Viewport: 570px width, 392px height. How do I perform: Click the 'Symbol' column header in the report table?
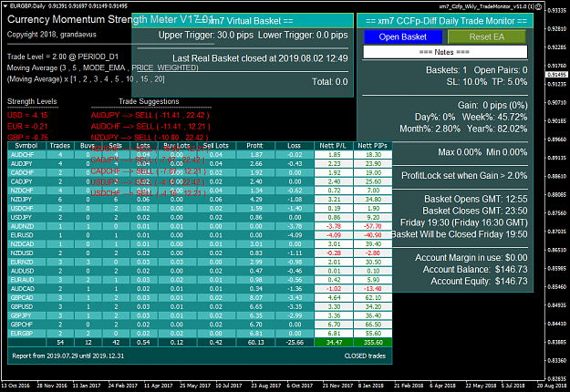pos(26,146)
